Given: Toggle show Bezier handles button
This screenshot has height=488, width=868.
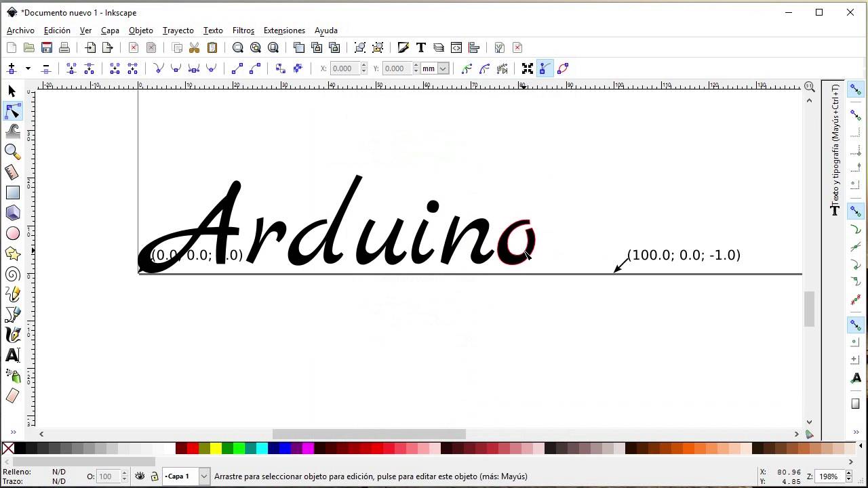Looking at the screenshot, I should [x=545, y=68].
